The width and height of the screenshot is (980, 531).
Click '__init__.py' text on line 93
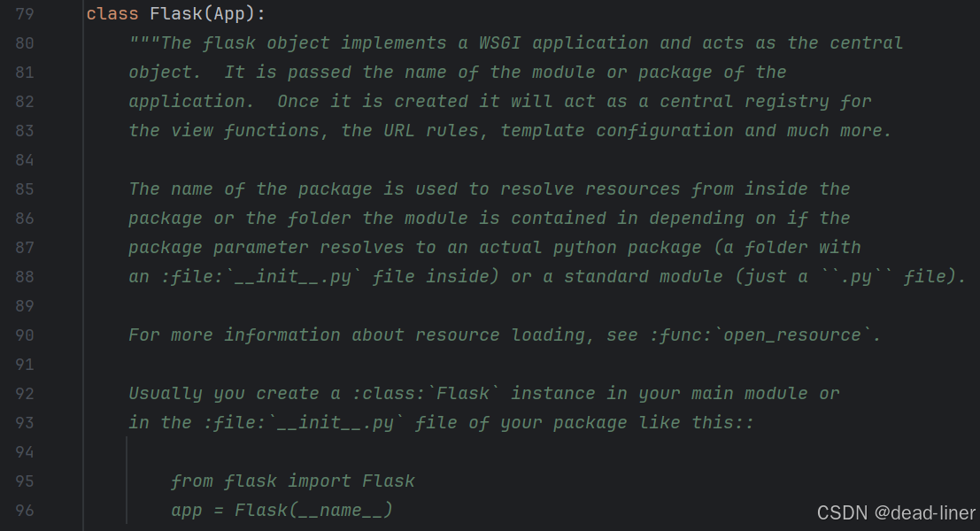click(335, 423)
